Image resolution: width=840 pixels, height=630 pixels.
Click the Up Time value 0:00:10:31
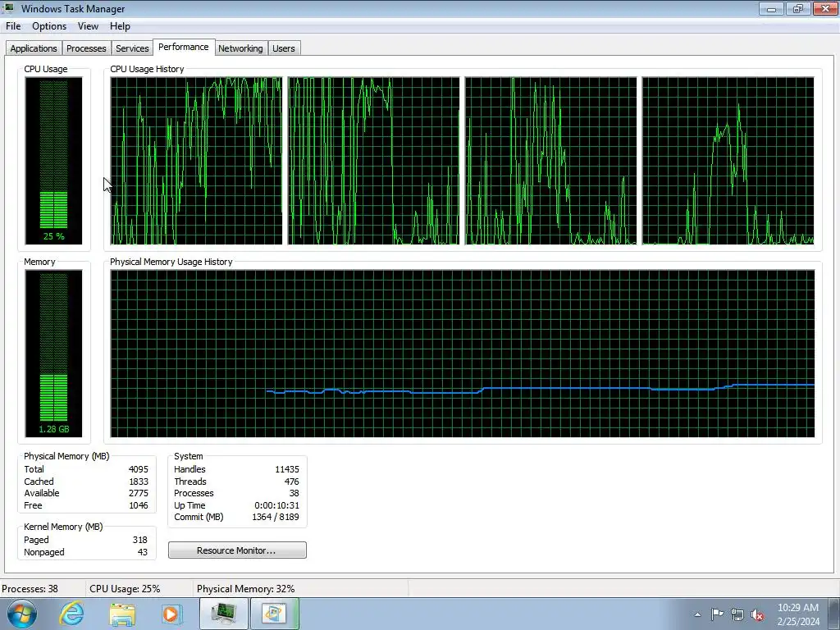coord(277,505)
